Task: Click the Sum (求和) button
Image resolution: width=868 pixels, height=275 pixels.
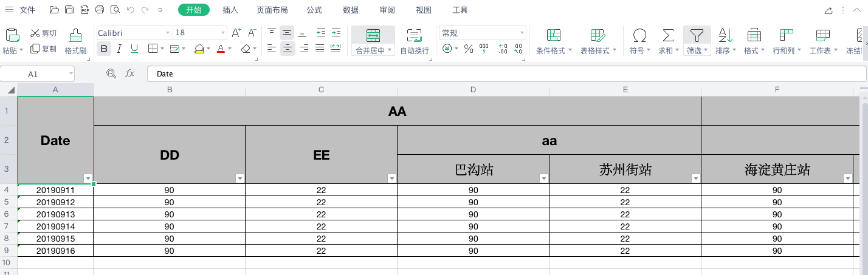Action: click(x=668, y=42)
